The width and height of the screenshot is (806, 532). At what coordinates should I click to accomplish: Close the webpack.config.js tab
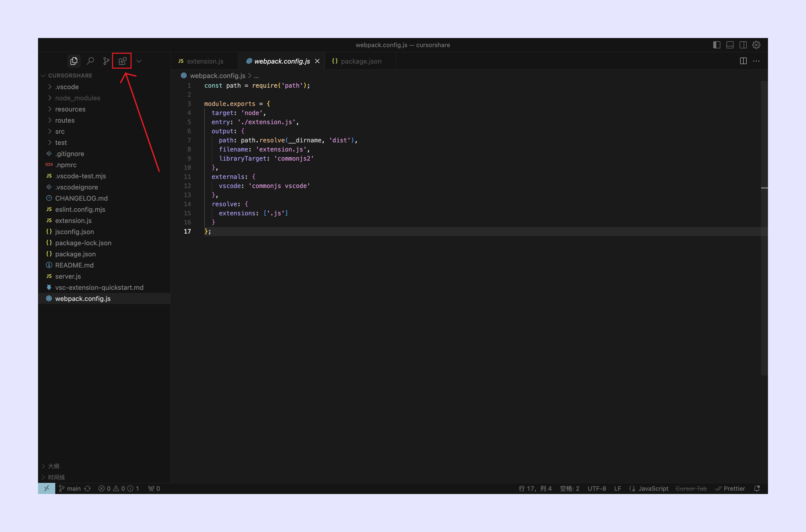pos(317,61)
